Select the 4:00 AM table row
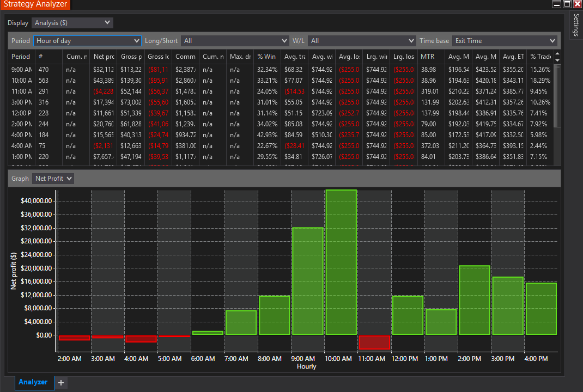The image size is (583, 392). [x=281, y=146]
